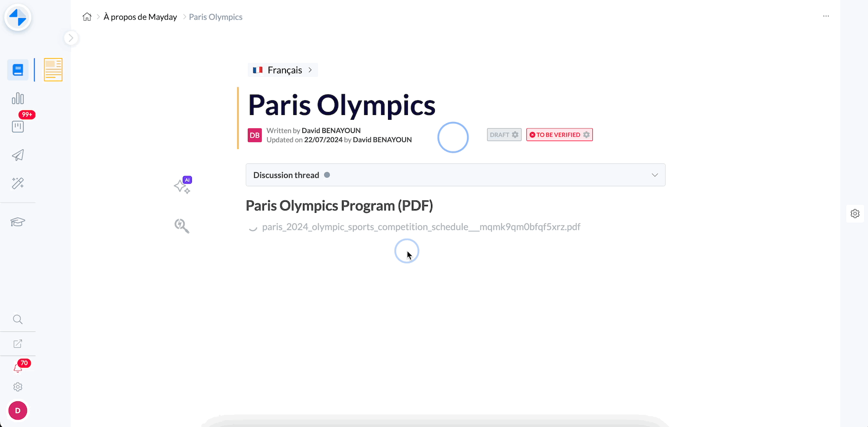Open the Français language selector
The height and width of the screenshot is (427, 868).
click(x=283, y=70)
